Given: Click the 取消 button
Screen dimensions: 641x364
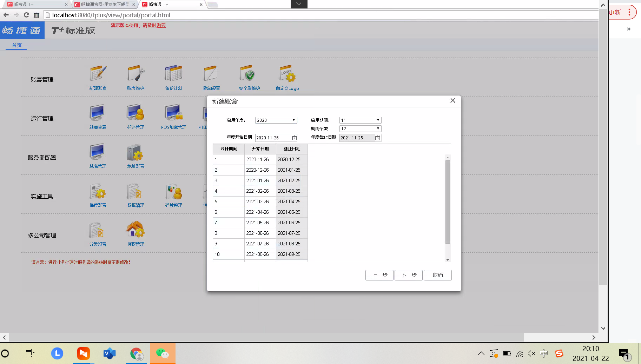Looking at the screenshot, I should tap(438, 275).
